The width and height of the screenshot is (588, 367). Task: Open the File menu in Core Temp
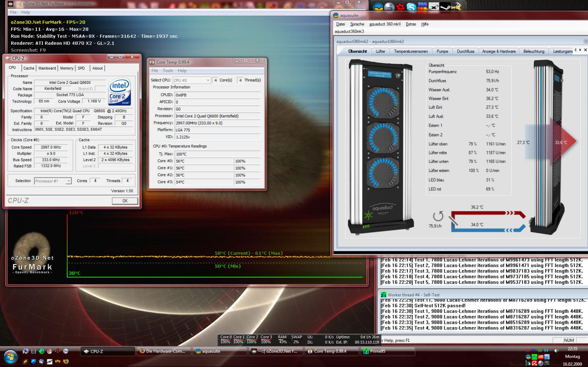(155, 71)
